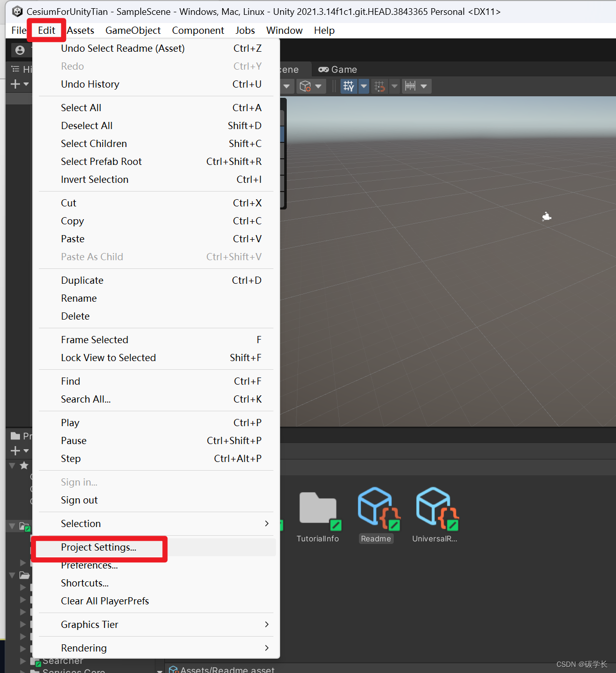Expand the Selection submenu
This screenshot has height=673, width=616.
point(156,523)
